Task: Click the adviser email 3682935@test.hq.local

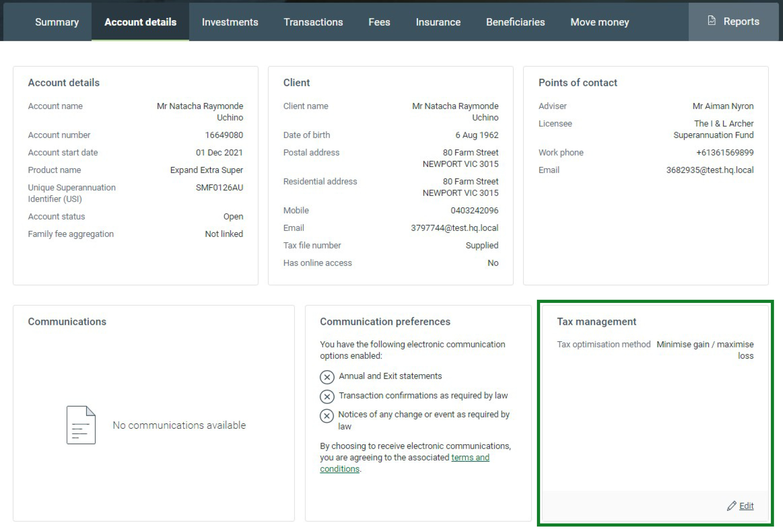Action: pos(710,170)
